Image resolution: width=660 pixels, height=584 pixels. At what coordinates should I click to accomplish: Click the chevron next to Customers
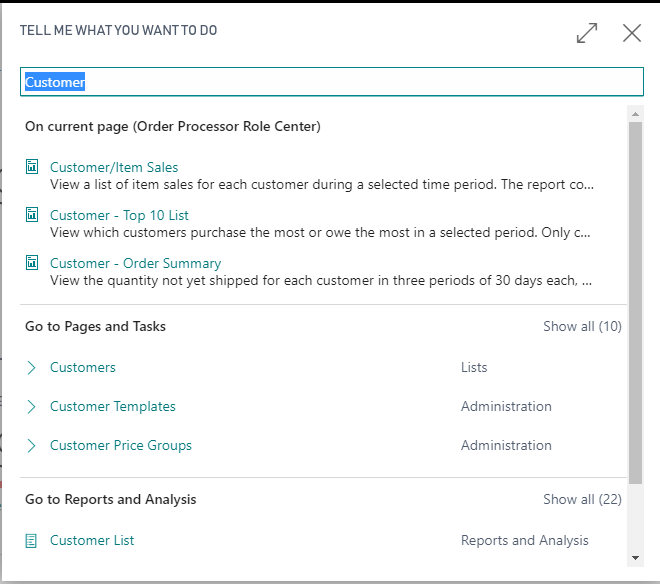click(x=32, y=368)
